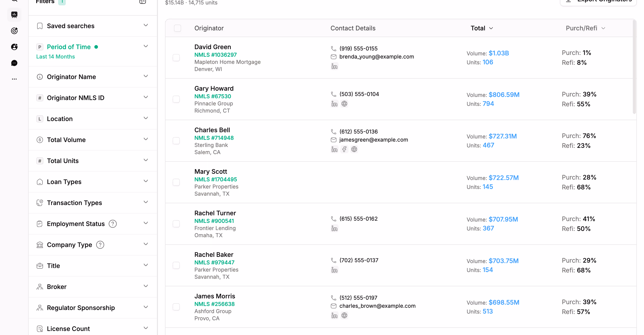Click 'Ashford Group' company text

[x=213, y=311]
